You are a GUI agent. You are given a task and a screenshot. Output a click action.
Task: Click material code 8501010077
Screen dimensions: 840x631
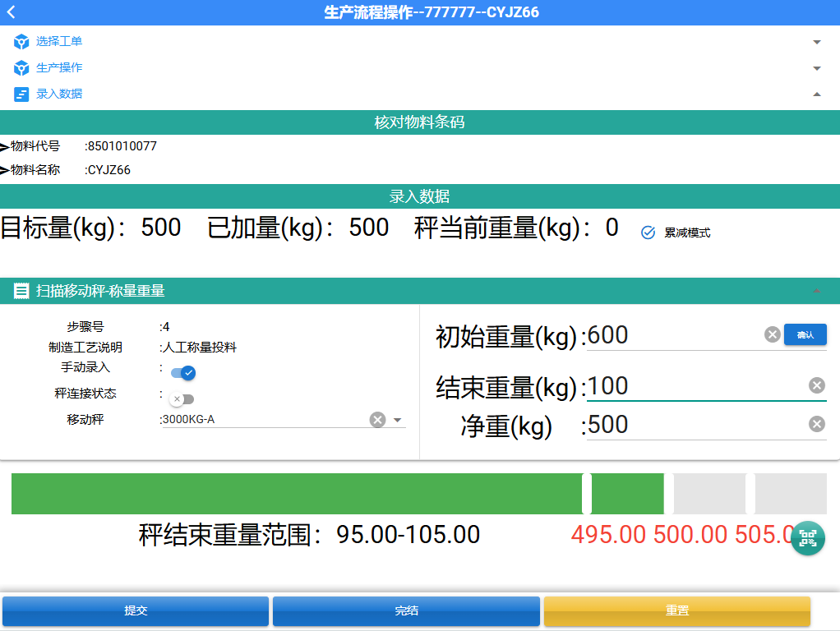(x=122, y=146)
